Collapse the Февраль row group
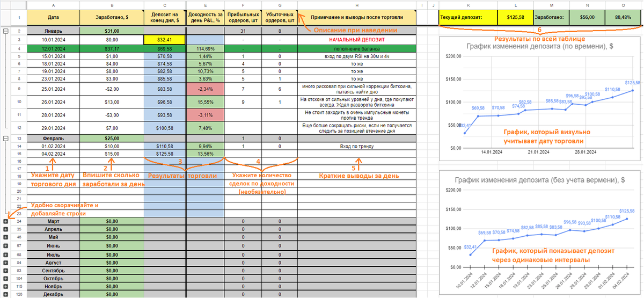The width and height of the screenshot is (644, 298). (x=5, y=138)
